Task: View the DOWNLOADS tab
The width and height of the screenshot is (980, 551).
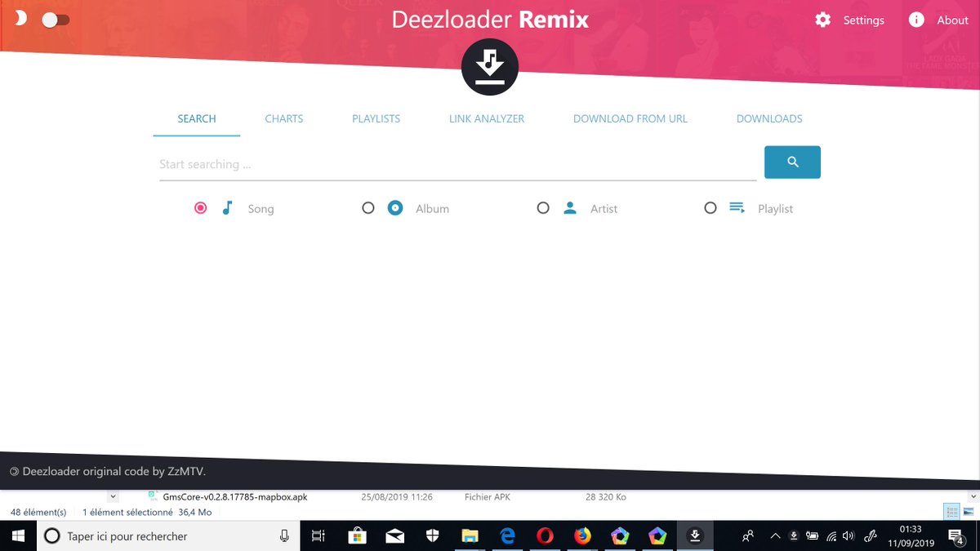Action: 769,118
